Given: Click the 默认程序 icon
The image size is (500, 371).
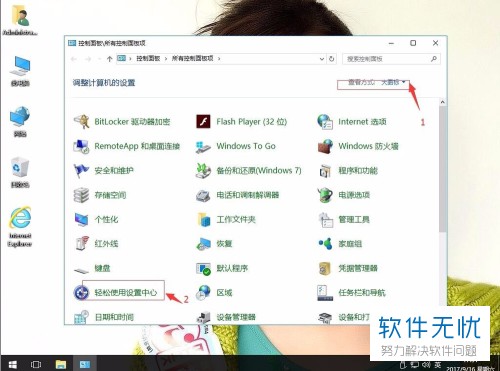Looking at the screenshot, I should pyautogui.click(x=203, y=268).
